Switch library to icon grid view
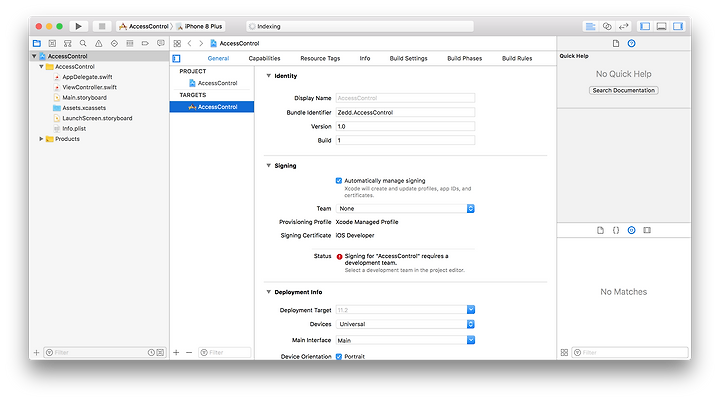 point(564,352)
